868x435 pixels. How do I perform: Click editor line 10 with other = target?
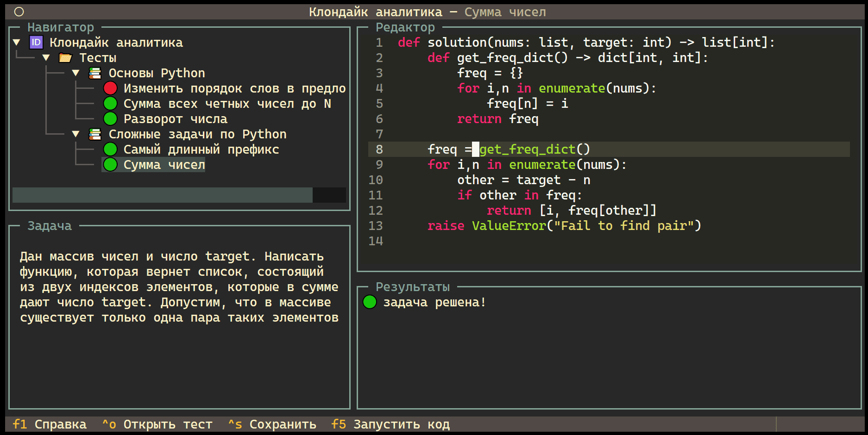coord(523,180)
